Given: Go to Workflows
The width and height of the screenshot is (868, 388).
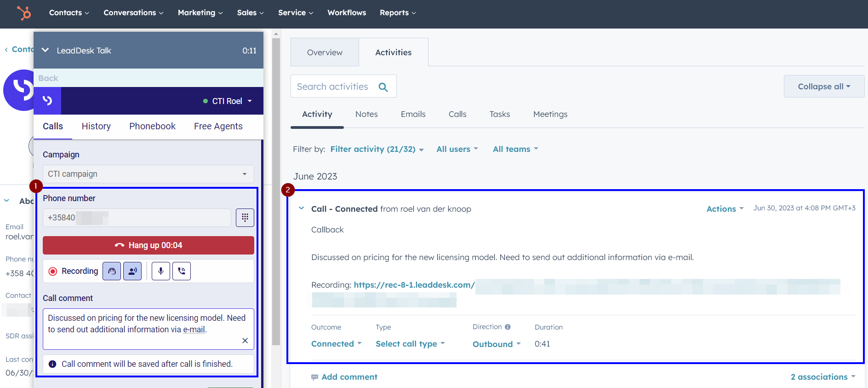Looking at the screenshot, I should point(347,13).
